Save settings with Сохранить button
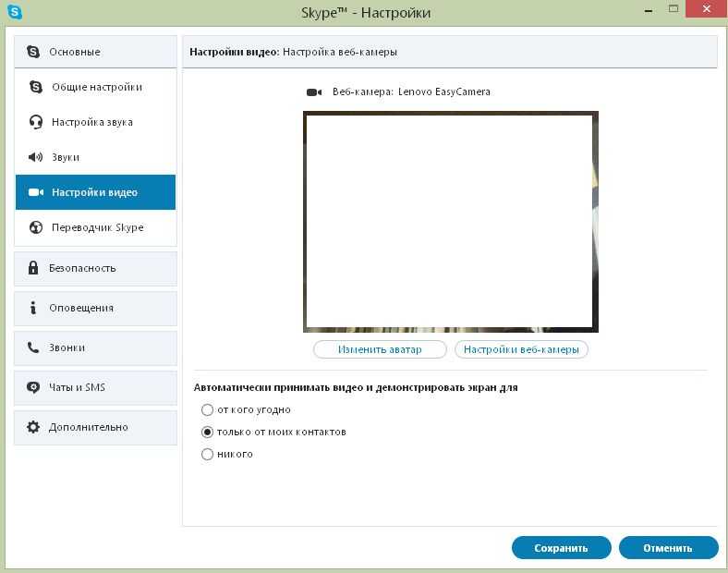This screenshot has width=728, height=573. (562, 548)
